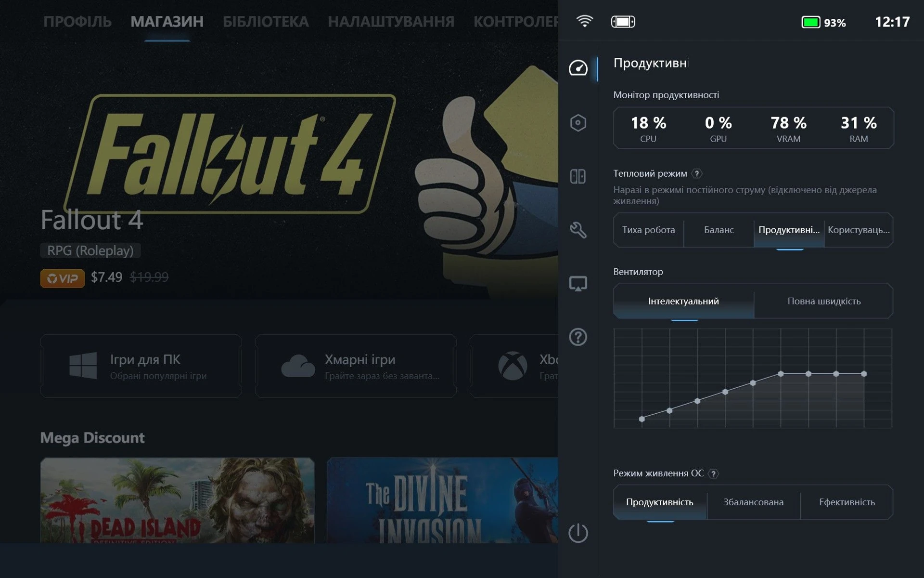The image size is (924, 578).
Task: Set fan to Інтелектуальний mode
Action: 683,301
